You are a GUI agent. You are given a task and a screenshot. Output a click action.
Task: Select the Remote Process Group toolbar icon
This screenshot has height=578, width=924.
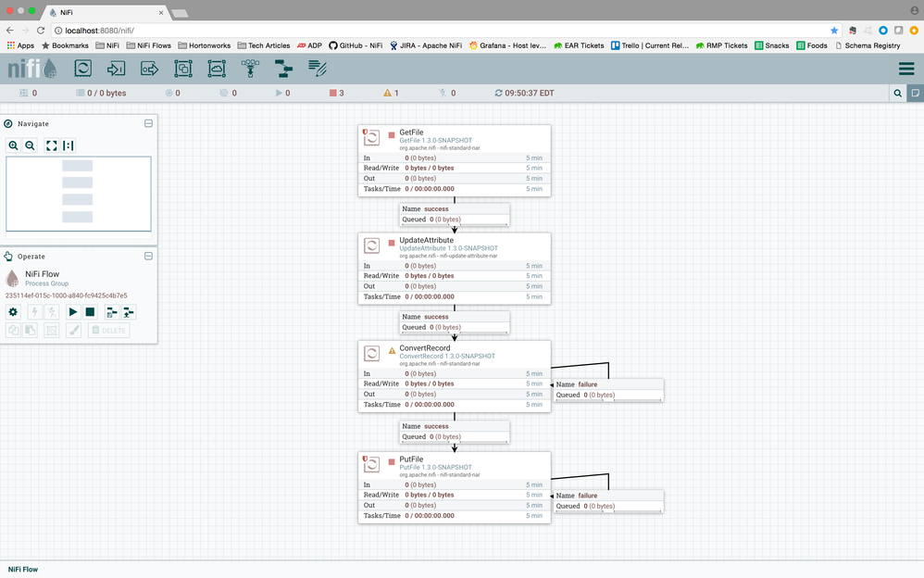pos(217,69)
